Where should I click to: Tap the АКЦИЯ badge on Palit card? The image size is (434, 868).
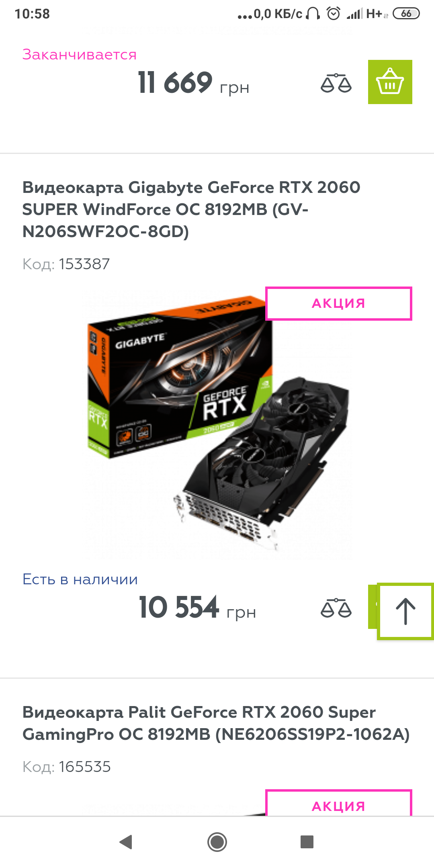[339, 803]
